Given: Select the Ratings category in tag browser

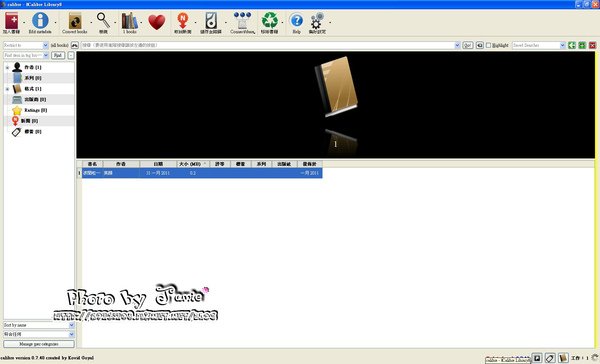Looking at the screenshot, I should 36,110.
